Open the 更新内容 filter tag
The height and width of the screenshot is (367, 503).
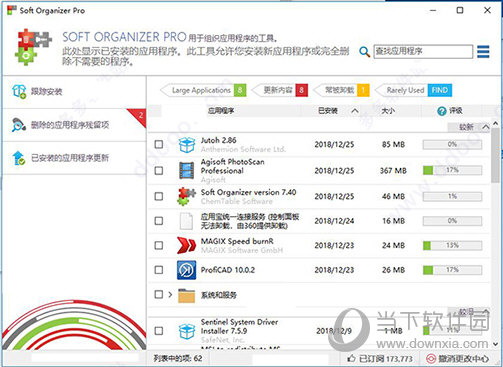280,90
